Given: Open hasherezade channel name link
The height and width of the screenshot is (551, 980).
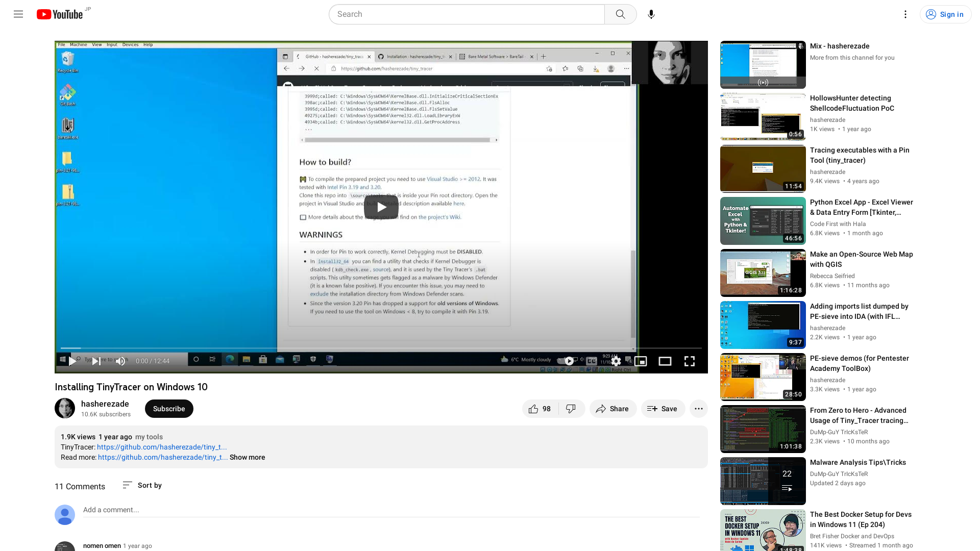Looking at the screenshot, I should click(x=105, y=404).
